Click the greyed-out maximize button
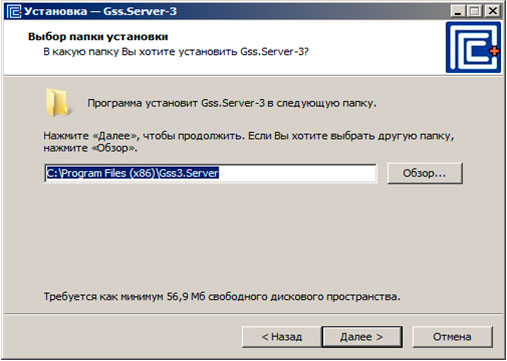Screen dimensions: 507x361 475,11
